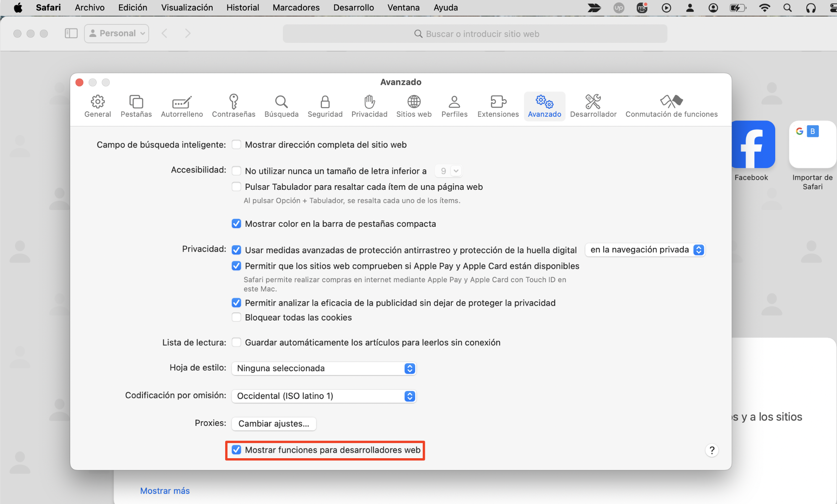Uncheck Permitir analizar eficacia de la publicidad
The width and height of the screenshot is (837, 504).
pos(237,303)
